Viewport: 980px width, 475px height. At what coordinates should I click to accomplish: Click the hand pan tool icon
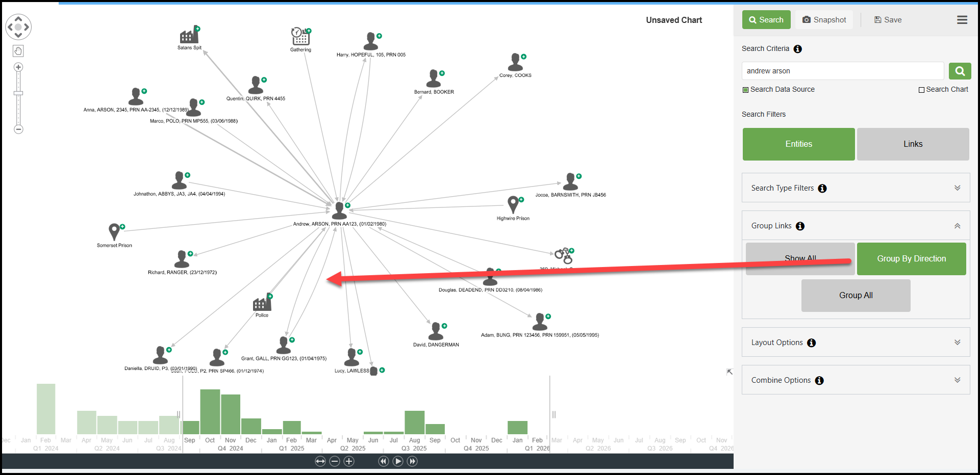tap(18, 51)
